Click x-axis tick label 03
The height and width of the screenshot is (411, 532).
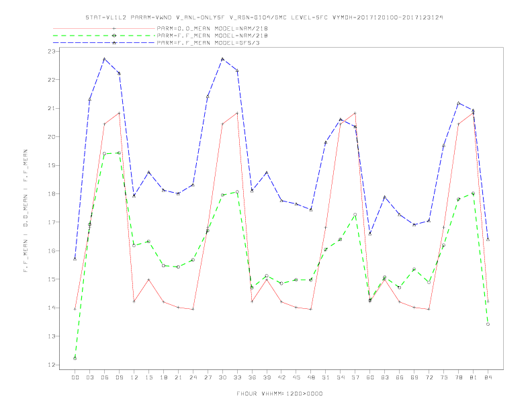pyautogui.click(x=89, y=377)
